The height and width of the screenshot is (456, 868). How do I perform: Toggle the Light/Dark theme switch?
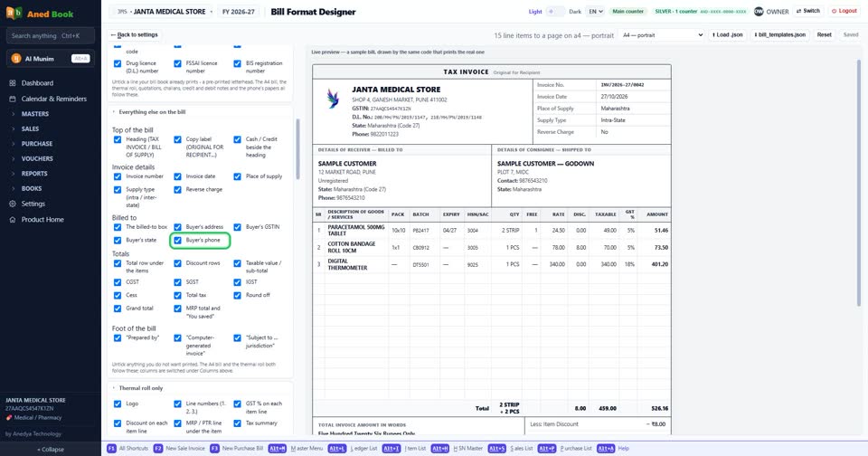[x=555, y=11]
